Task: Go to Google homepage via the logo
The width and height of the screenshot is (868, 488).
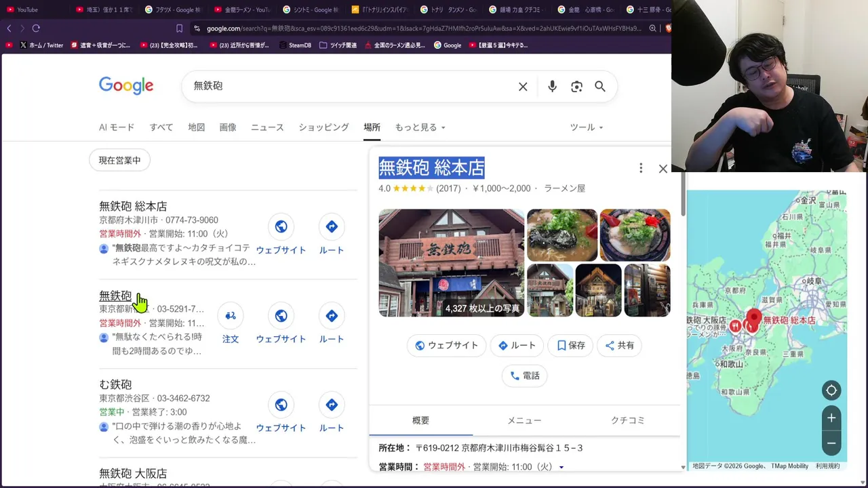Action: 126,85
